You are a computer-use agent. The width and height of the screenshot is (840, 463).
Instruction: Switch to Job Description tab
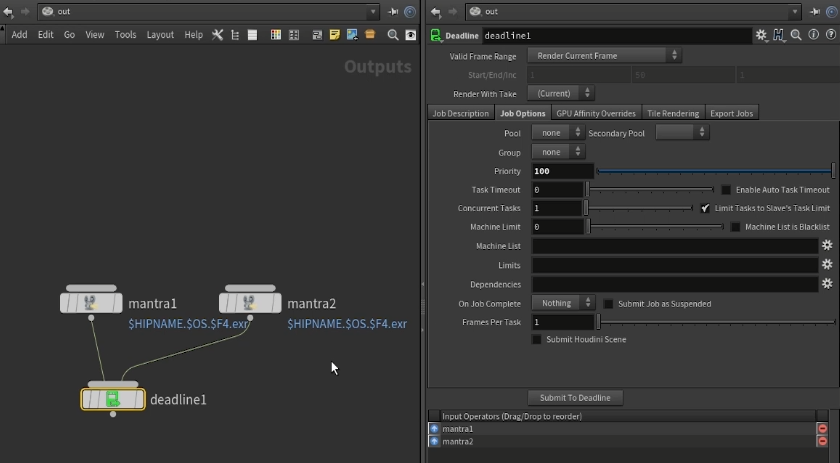pos(461,113)
